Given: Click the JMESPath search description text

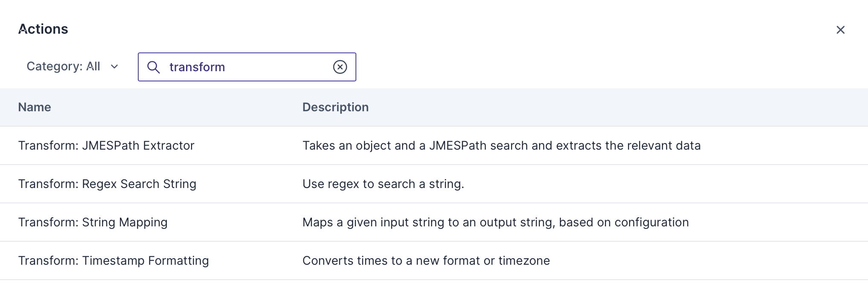Looking at the screenshot, I should click(x=501, y=145).
